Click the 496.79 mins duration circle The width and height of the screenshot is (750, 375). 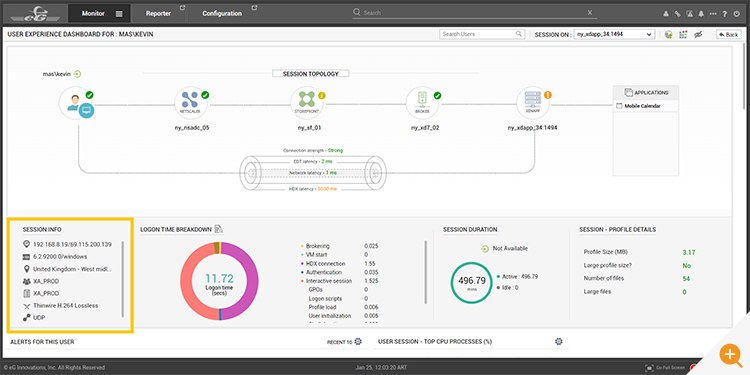(x=471, y=282)
